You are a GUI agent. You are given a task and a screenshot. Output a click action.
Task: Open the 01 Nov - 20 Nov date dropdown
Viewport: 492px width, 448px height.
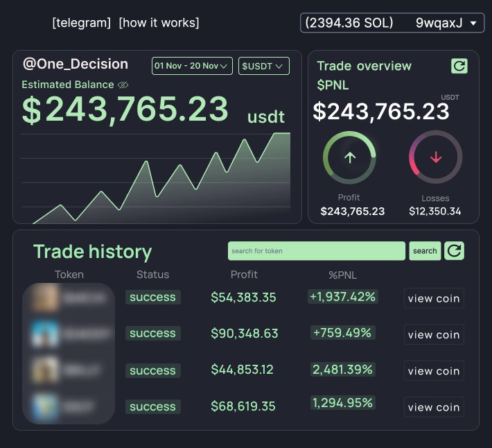(192, 66)
